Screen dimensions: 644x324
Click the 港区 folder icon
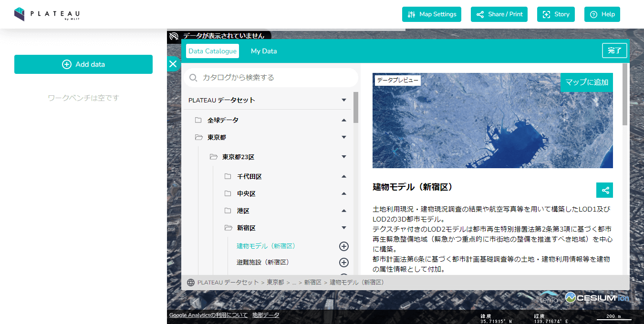tap(228, 211)
